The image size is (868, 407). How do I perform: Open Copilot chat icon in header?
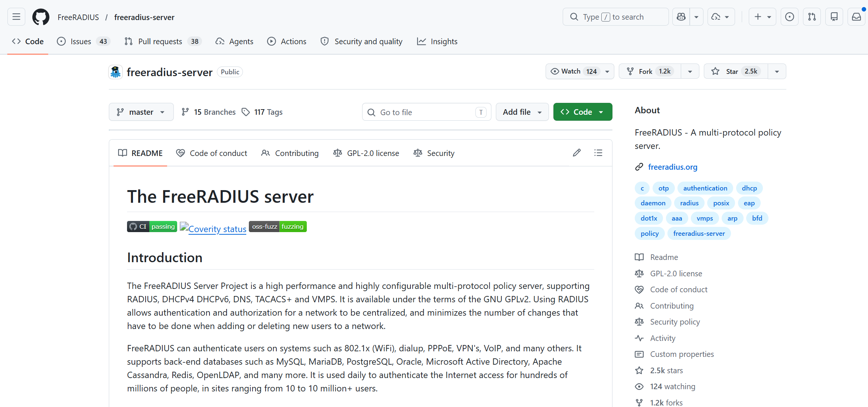[681, 17]
